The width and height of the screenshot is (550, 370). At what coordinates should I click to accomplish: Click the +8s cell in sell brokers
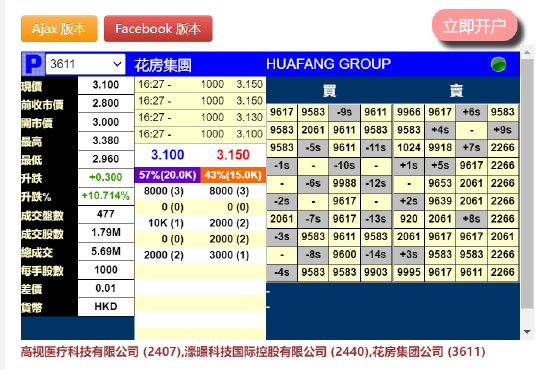coord(471,219)
